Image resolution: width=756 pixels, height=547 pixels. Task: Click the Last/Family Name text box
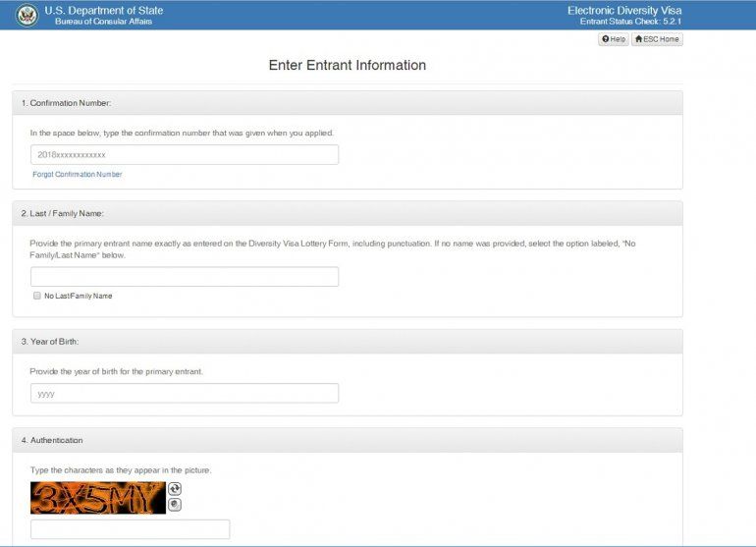tap(185, 277)
